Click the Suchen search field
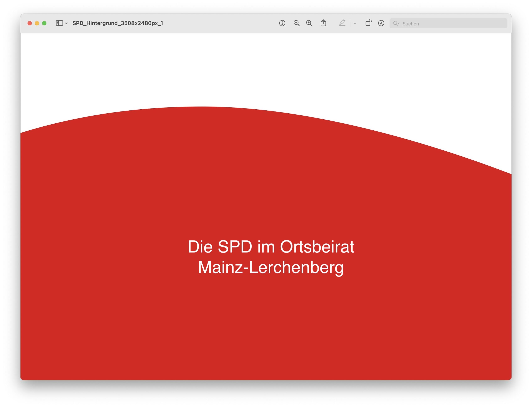532x407 pixels. click(x=448, y=23)
